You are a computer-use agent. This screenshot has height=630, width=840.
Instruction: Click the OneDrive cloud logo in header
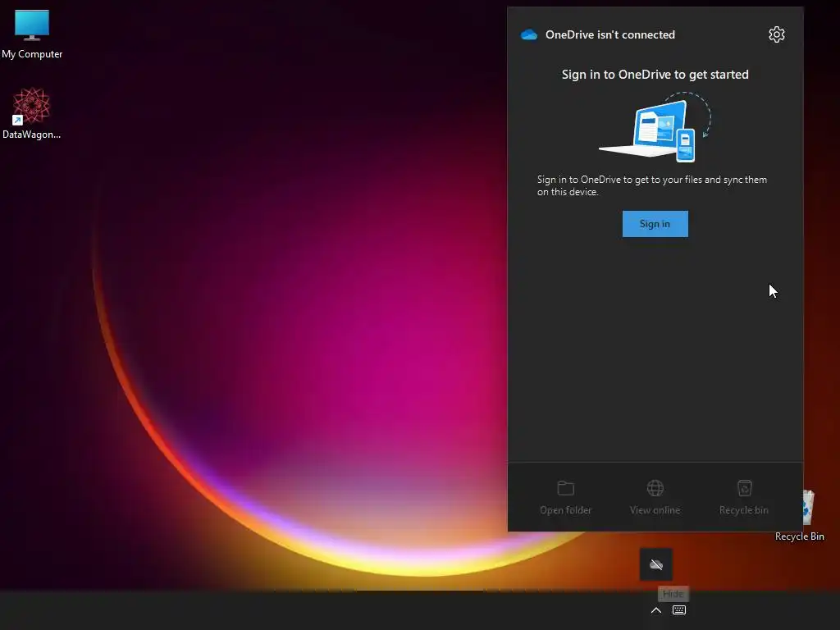529,34
